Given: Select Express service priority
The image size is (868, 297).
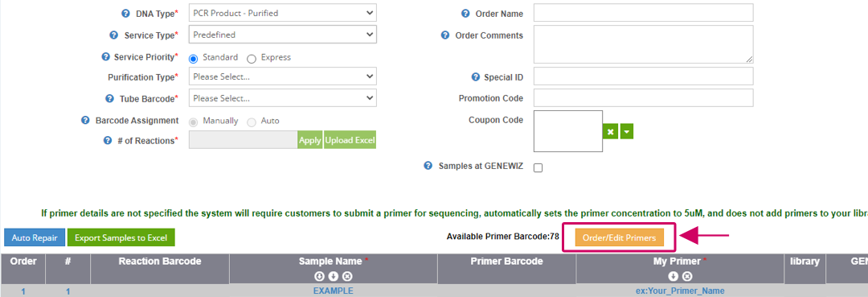Looking at the screenshot, I should tap(252, 58).
